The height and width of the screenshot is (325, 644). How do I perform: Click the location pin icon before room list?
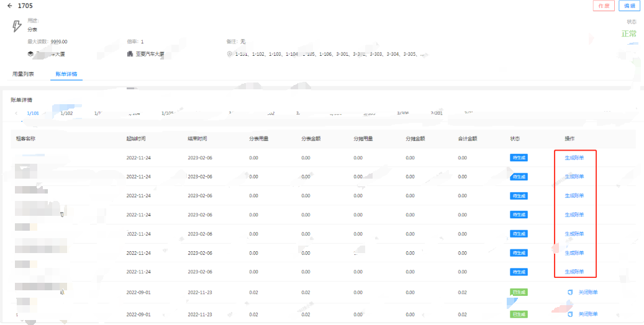point(229,54)
